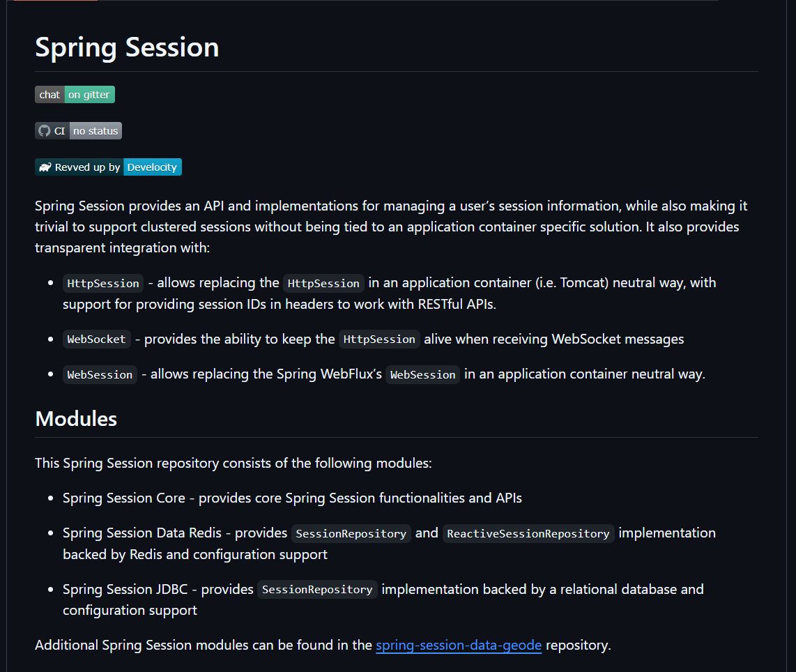Open the blue Develocity badge label
The image size is (796, 672).
[153, 167]
